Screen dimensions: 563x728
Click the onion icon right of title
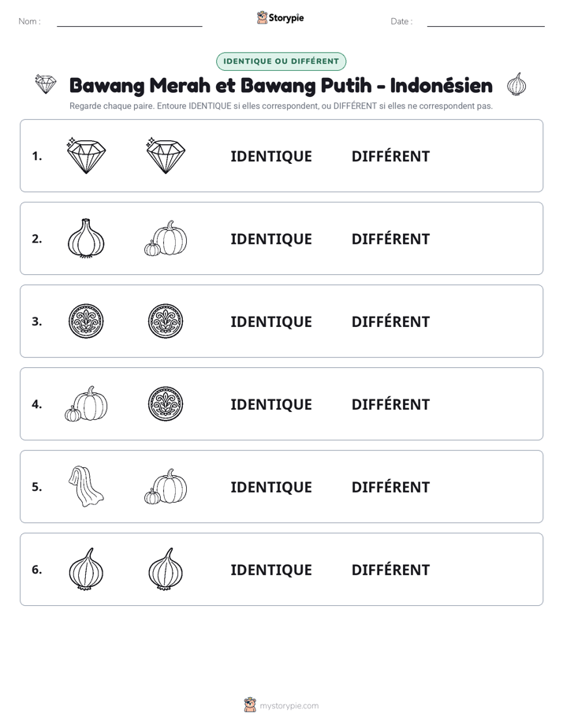516,84
